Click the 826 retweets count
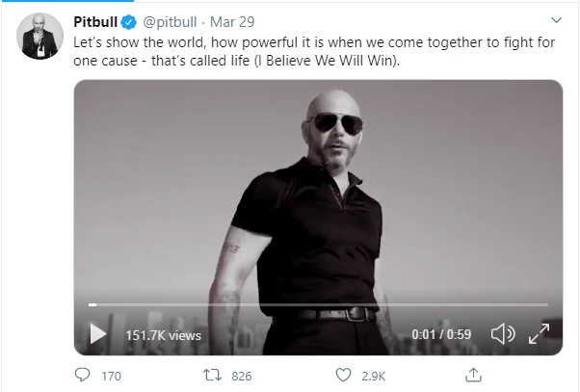 pyautogui.click(x=241, y=376)
